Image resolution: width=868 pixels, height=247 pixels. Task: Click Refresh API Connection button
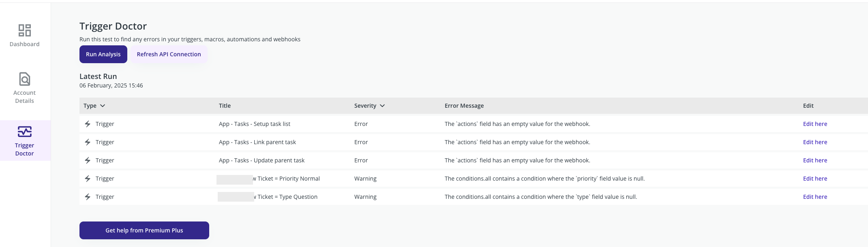(x=169, y=54)
